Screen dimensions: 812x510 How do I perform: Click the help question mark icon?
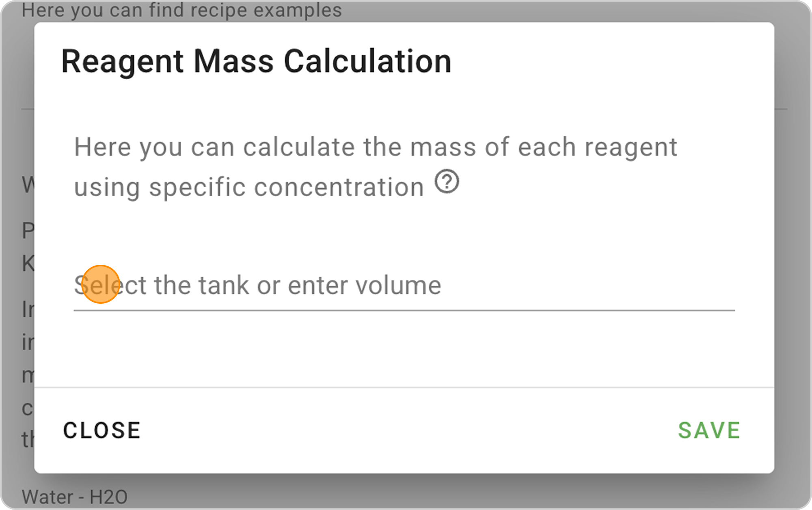[447, 182]
